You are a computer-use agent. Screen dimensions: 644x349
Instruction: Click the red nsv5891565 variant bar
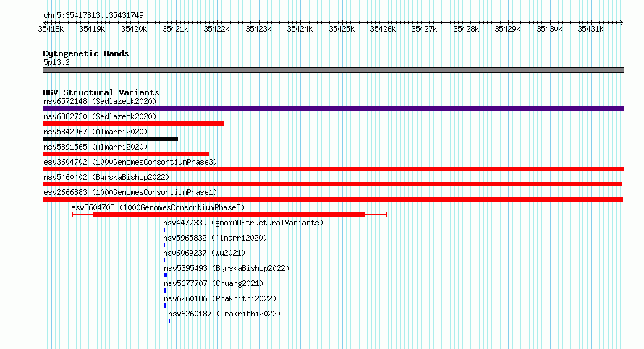pos(126,154)
